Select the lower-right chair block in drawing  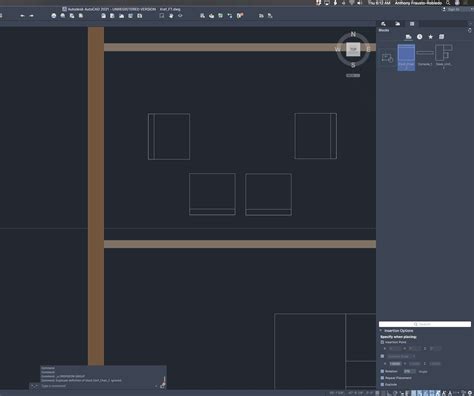click(x=269, y=194)
